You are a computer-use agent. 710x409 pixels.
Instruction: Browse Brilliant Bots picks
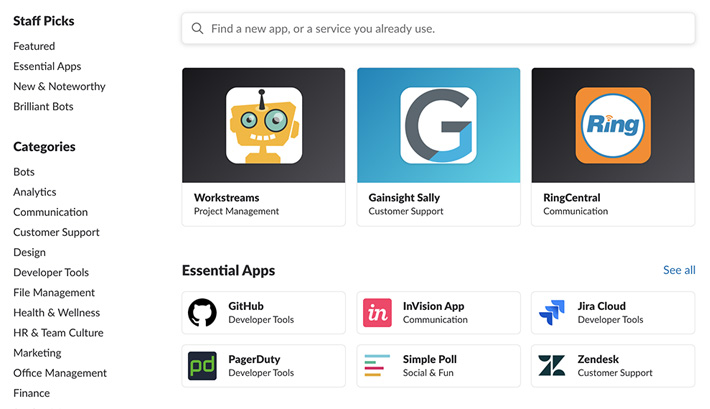click(43, 106)
